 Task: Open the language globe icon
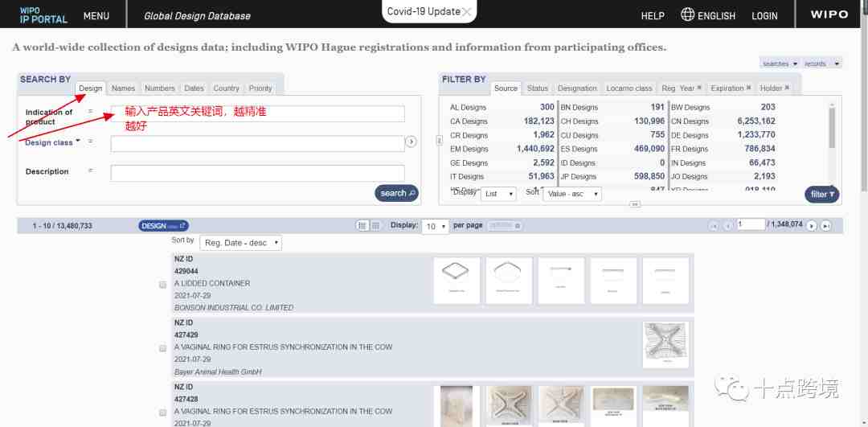pos(687,15)
